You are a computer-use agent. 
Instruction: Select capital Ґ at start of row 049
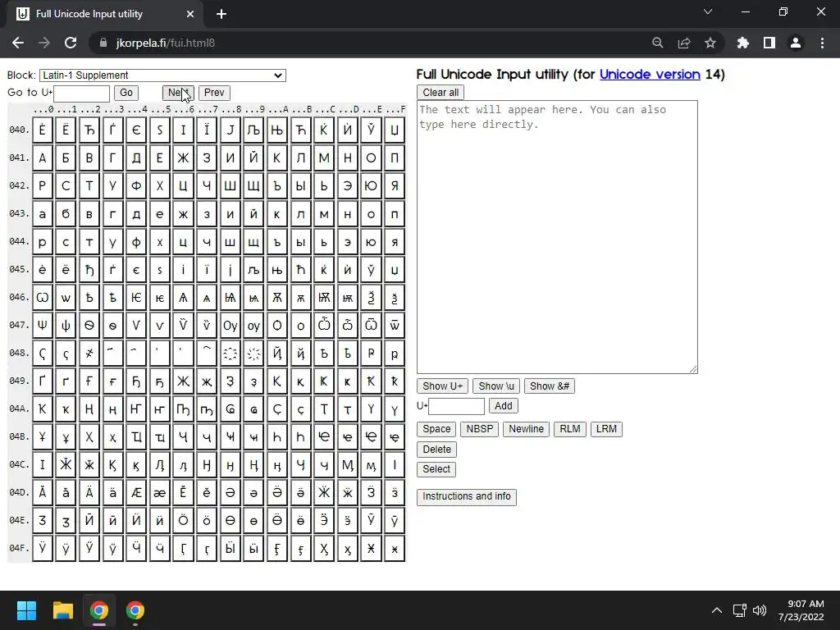click(x=43, y=381)
